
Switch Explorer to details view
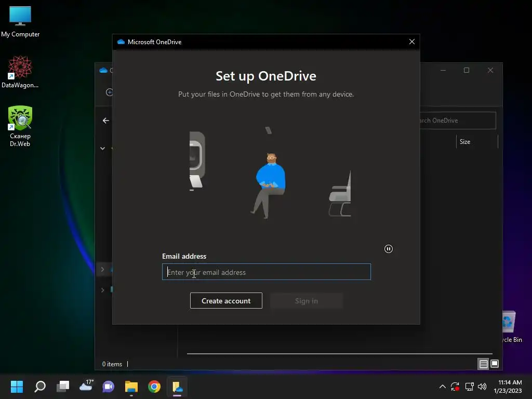coord(483,364)
